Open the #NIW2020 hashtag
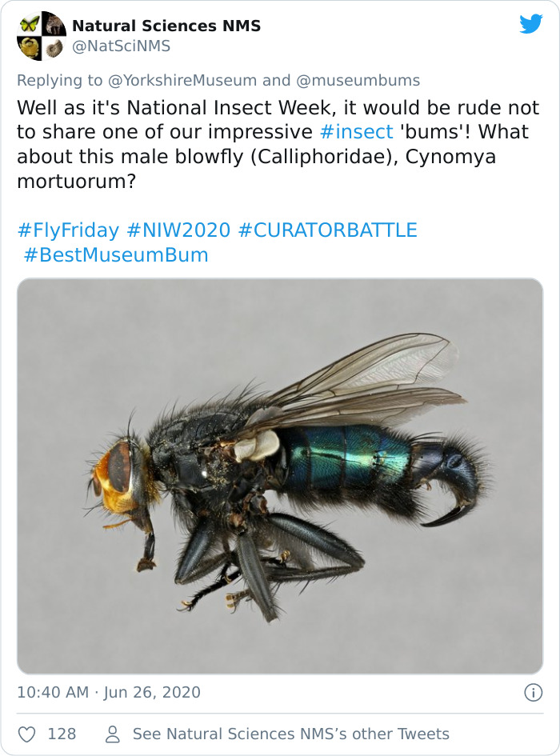 [x=178, y=230]
